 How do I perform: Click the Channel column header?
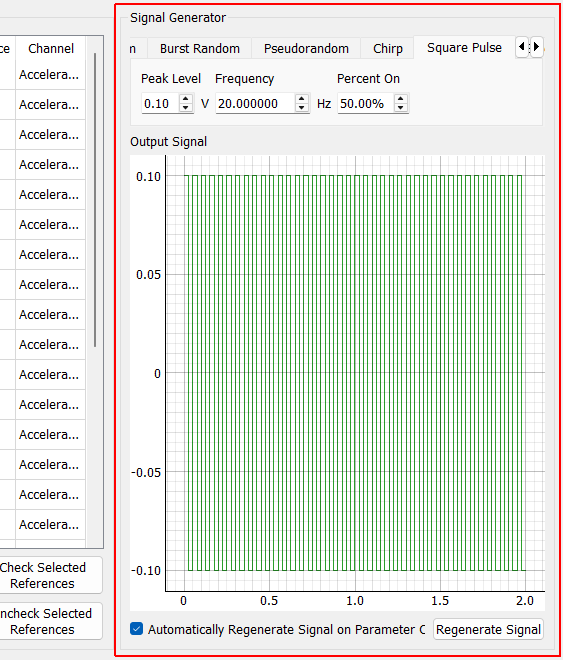(50, 48)
